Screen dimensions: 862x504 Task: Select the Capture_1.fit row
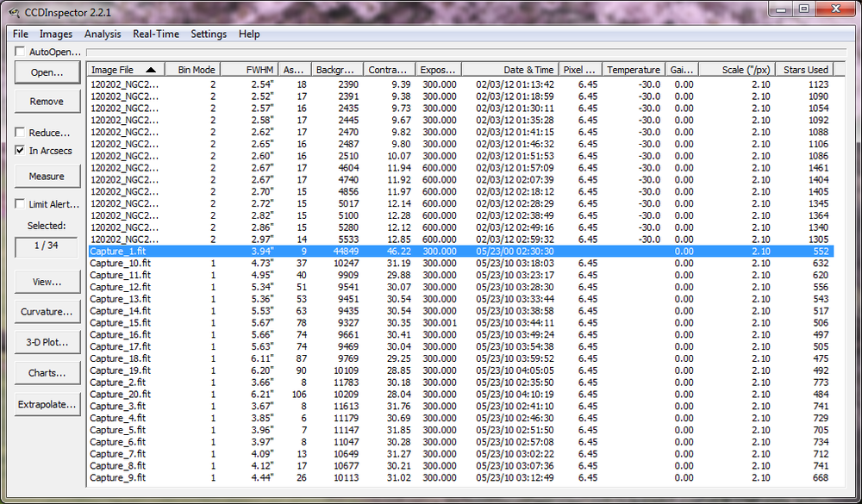pos(461,252)
